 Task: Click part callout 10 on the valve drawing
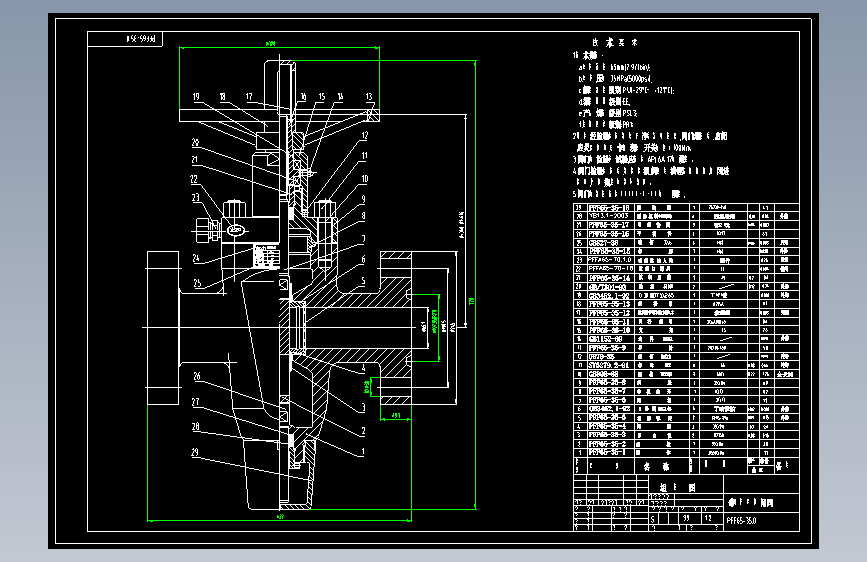click(364, 179)
